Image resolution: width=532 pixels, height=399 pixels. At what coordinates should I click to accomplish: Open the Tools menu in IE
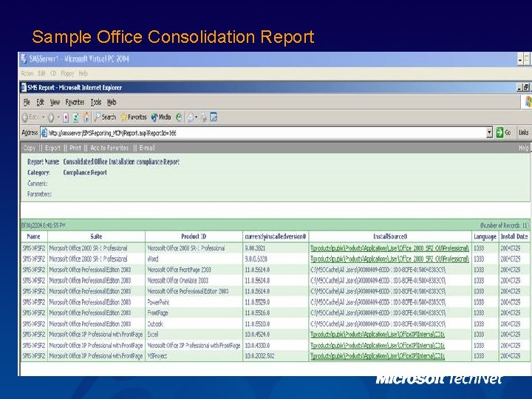(96, 102)
